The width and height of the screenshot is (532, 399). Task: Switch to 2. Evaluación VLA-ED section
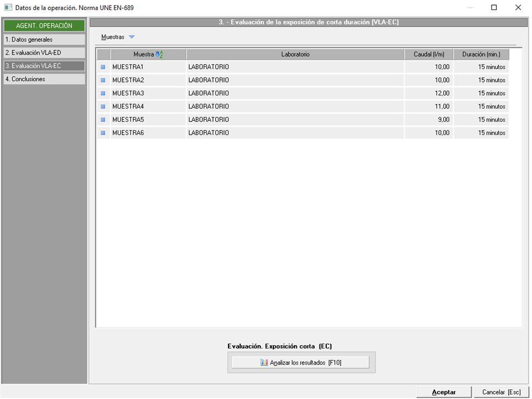click(x=44, y=53)
